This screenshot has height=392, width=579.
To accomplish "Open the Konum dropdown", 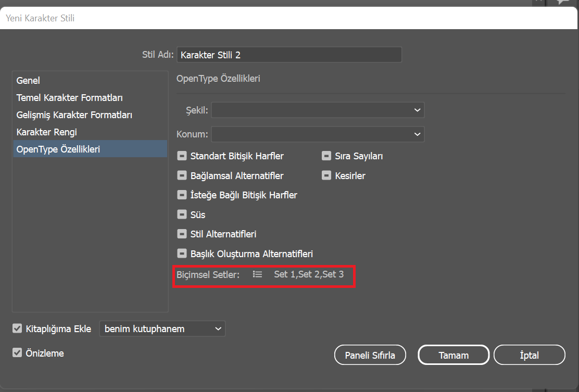I will click(318, 134).
